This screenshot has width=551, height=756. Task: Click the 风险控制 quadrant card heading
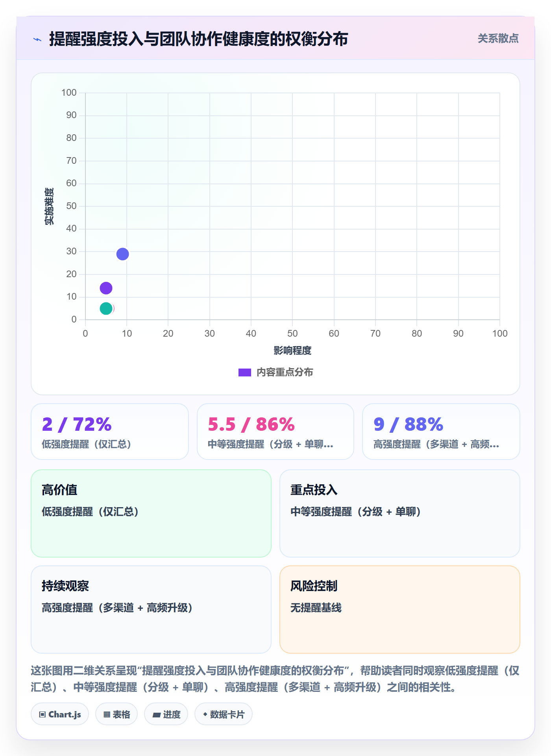pyautogui.click(x=314, y=586)
